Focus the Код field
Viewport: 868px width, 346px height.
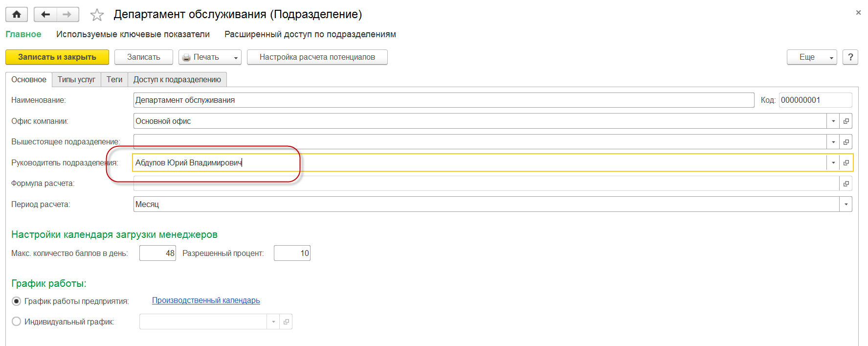815,100
